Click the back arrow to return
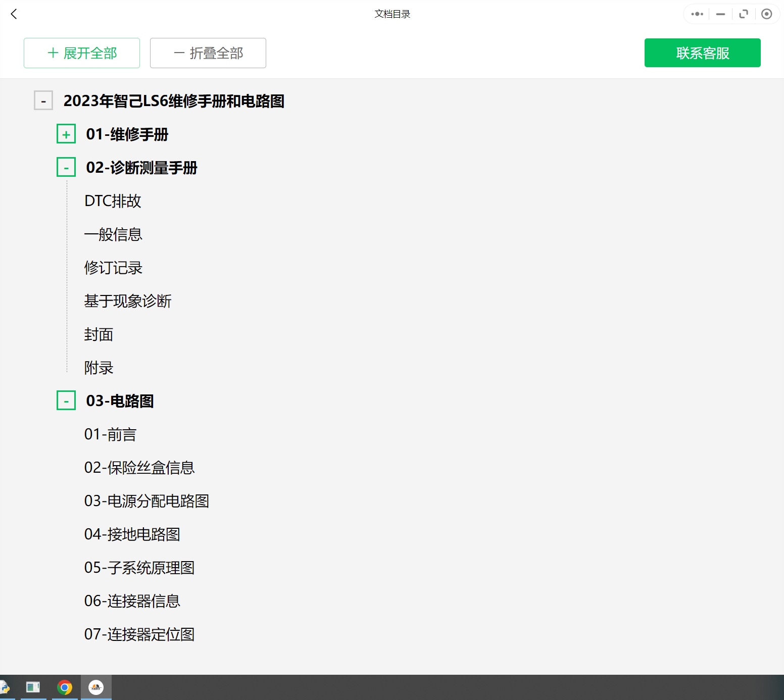Image resolution: width=784 pixels, height=700 pixels. click(x=14, y=14)
